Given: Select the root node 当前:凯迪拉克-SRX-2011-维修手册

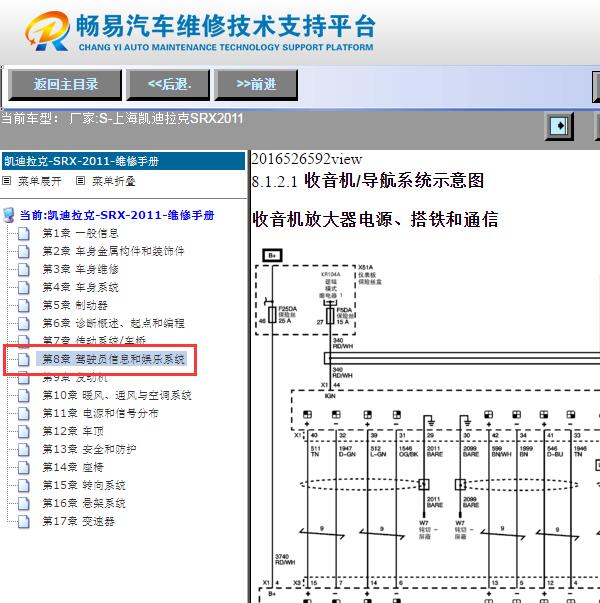Looking at the screenshot, I should 117,215.
